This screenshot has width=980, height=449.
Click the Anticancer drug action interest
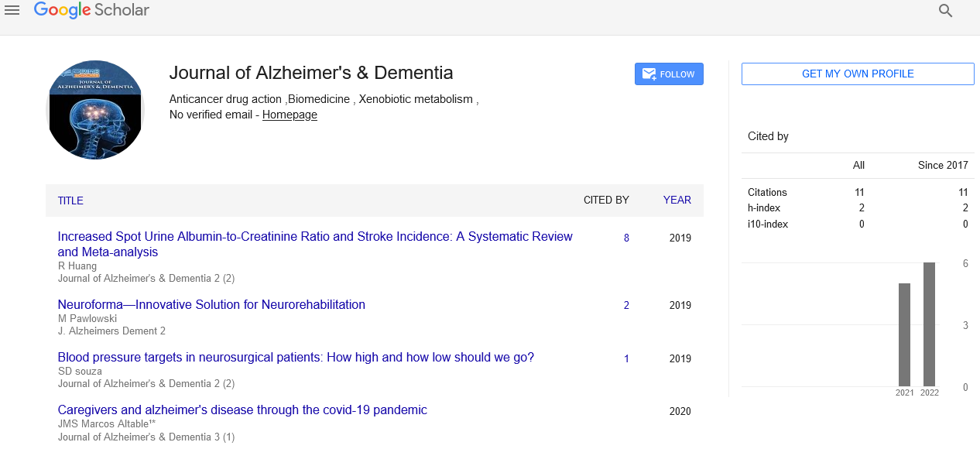click(x=226, y=99)
